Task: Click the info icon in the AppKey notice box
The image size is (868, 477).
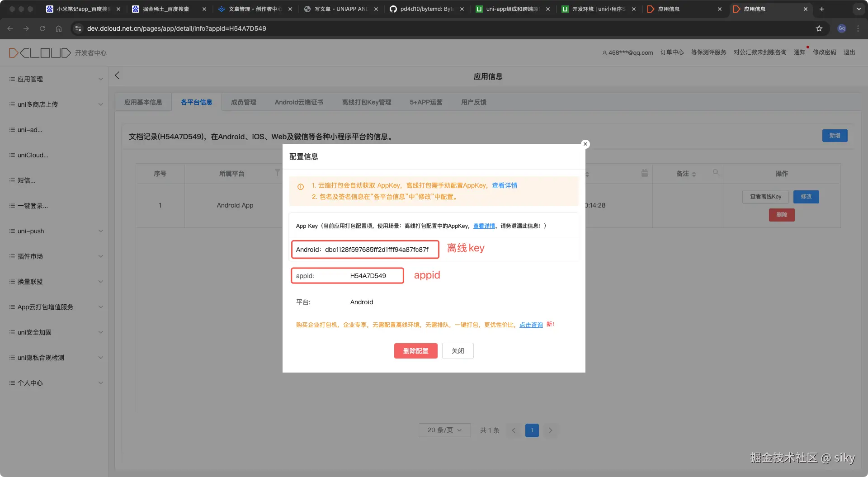Action: [x=301, y=186]
